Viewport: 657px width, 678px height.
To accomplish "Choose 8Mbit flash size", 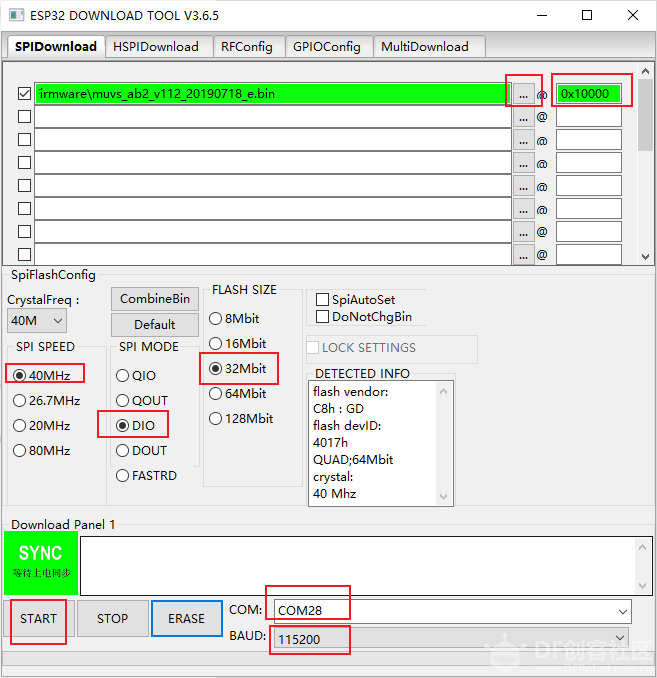I will tap(234, 319).
